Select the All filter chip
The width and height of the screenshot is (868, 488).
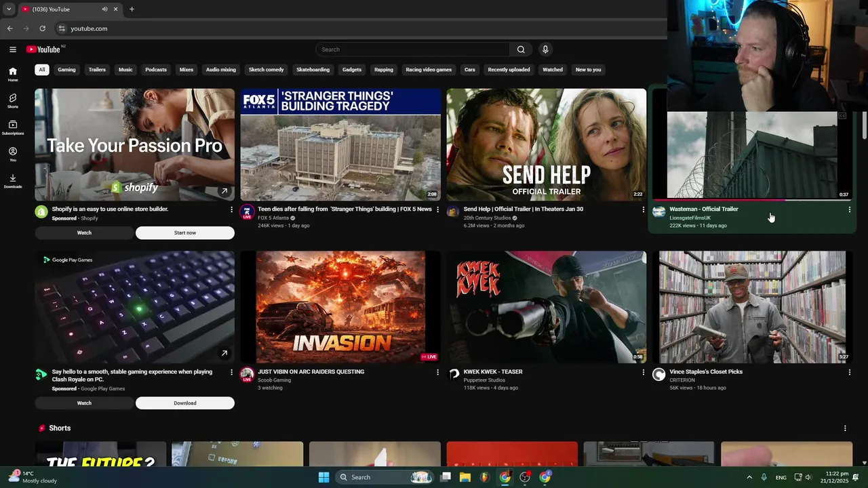coord(42,69)
